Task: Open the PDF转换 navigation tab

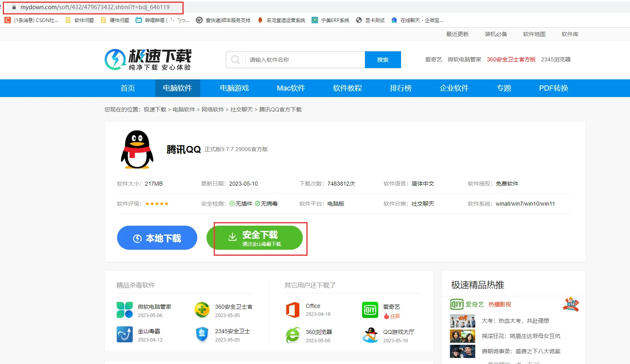Action: [x=553, y=88]
